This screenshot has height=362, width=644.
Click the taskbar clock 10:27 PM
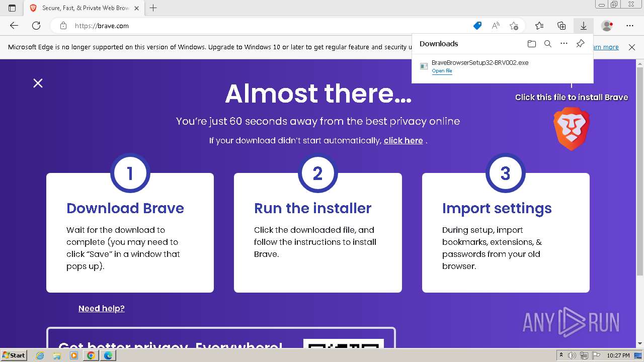618,355
